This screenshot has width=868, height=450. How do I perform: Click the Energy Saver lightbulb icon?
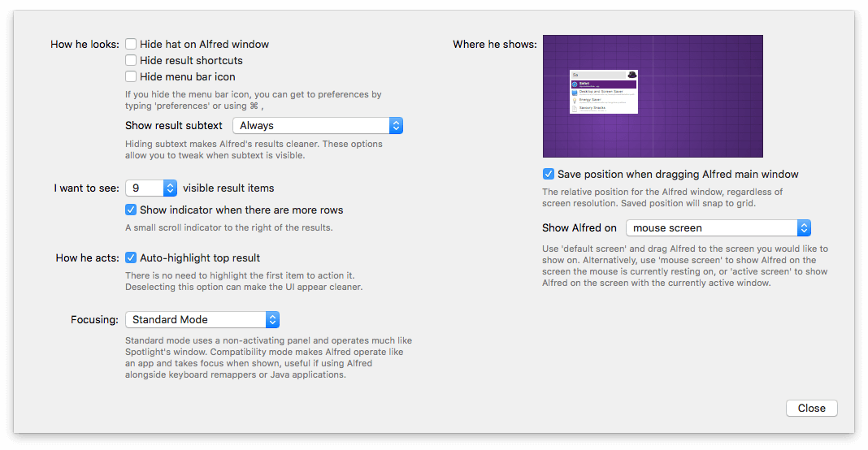575,100
